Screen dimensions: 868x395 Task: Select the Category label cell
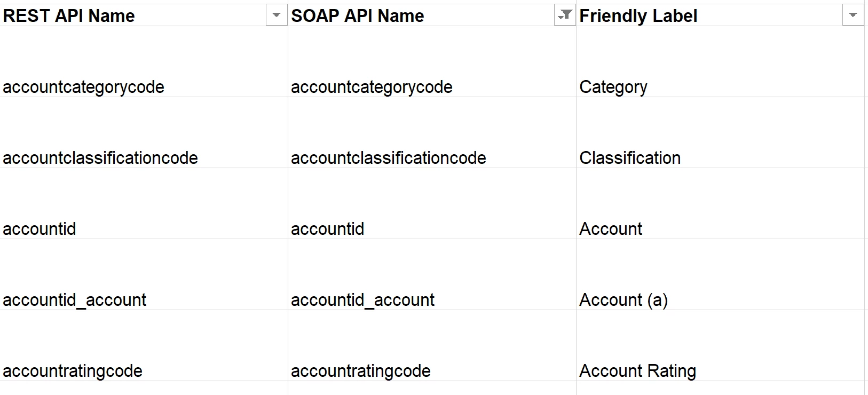click(720, 61)
